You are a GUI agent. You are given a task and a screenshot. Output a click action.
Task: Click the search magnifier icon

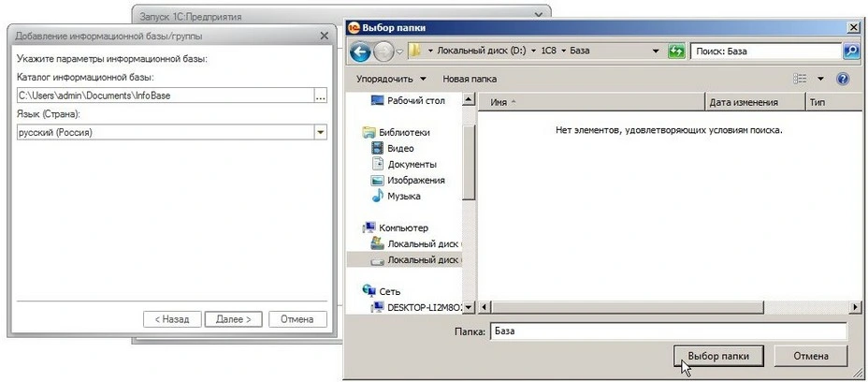pos(851,51)
